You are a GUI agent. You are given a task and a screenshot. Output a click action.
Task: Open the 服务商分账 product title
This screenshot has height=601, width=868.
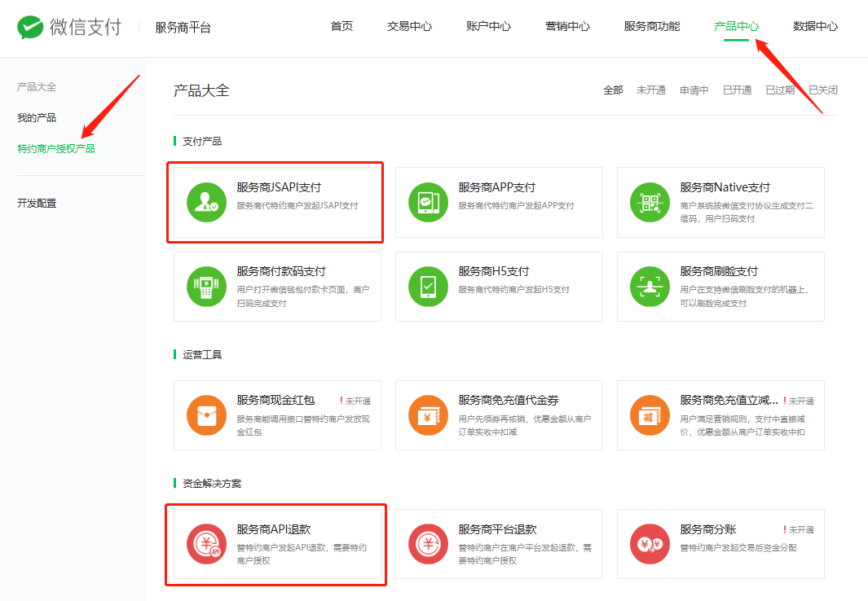coord(708,529)
